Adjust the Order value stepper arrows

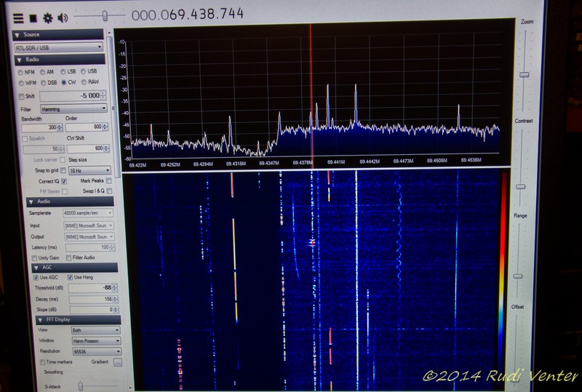105,127
